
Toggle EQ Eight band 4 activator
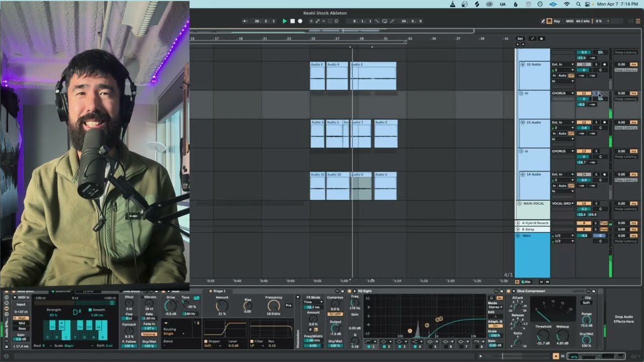click(x=414, y=346)
